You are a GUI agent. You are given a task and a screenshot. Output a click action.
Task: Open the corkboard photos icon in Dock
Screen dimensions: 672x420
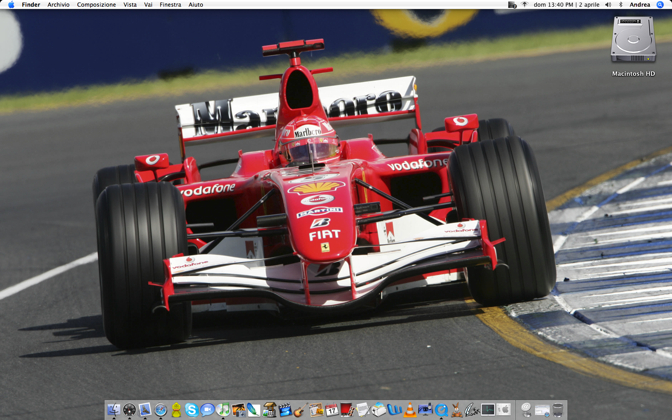click(316, 410)
